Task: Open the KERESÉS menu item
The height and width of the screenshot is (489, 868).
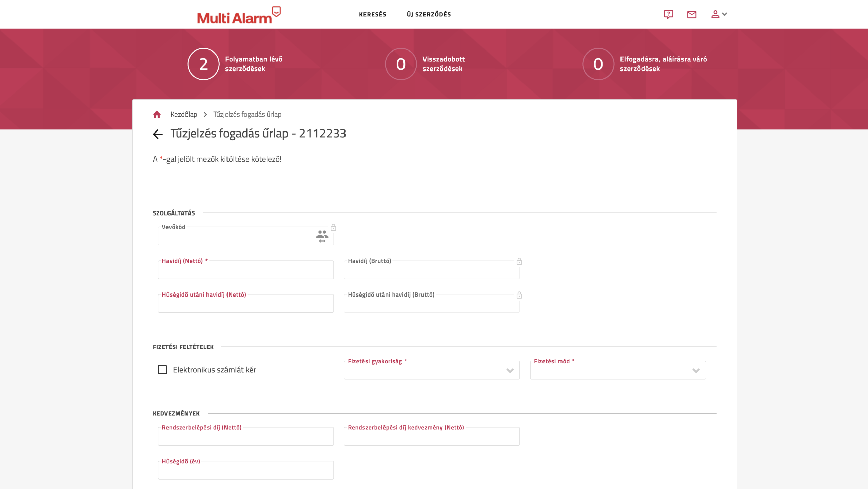Action: tap(372, 14)
